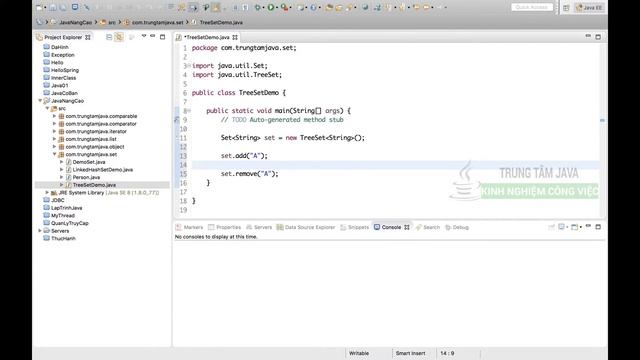This screenshot has width=640, height=360.
Task: Close the Console view tab
Action: (x=407, y=227)
